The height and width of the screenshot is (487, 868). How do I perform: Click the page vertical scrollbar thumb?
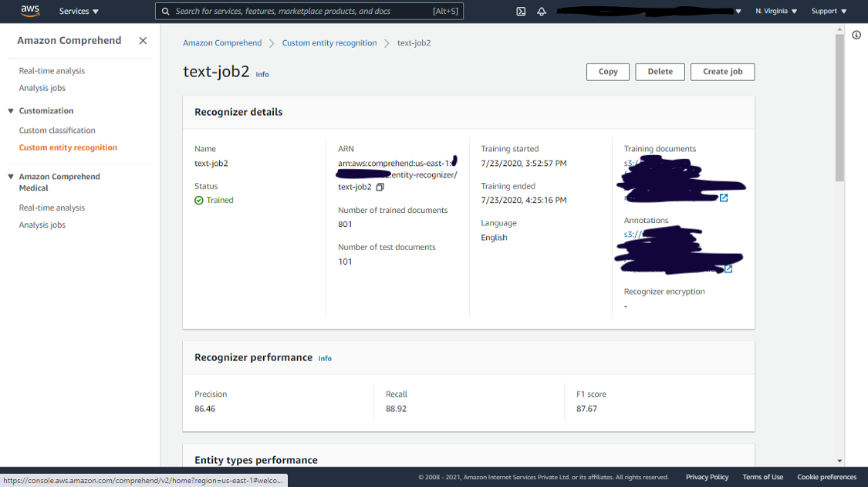(839, 108)
